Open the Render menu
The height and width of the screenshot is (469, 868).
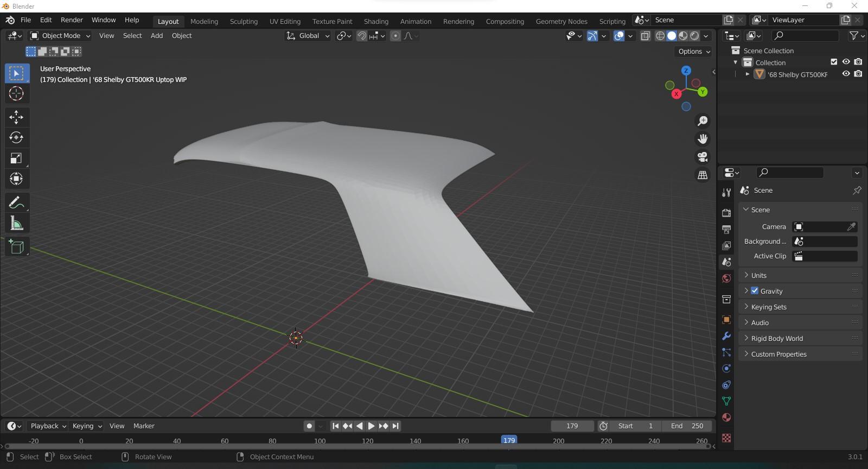[x=72, y=20]
